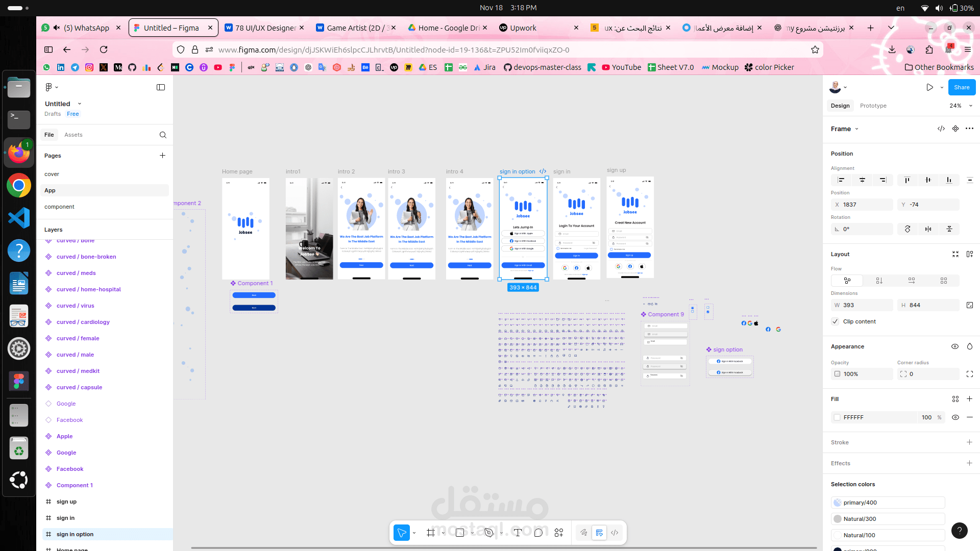Select the Pen tool
Screen dimensions: 980x551
[489, 533]
